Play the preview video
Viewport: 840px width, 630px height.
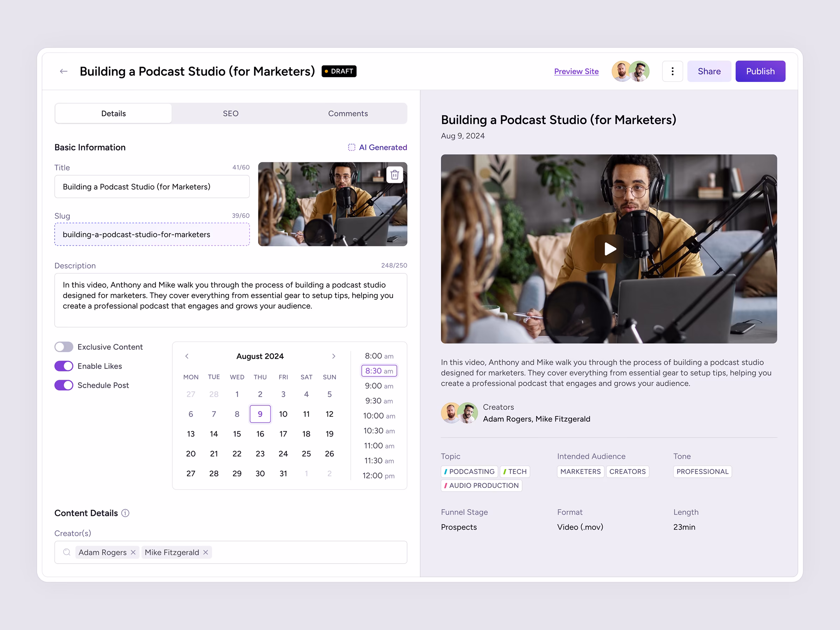(609, 249)
